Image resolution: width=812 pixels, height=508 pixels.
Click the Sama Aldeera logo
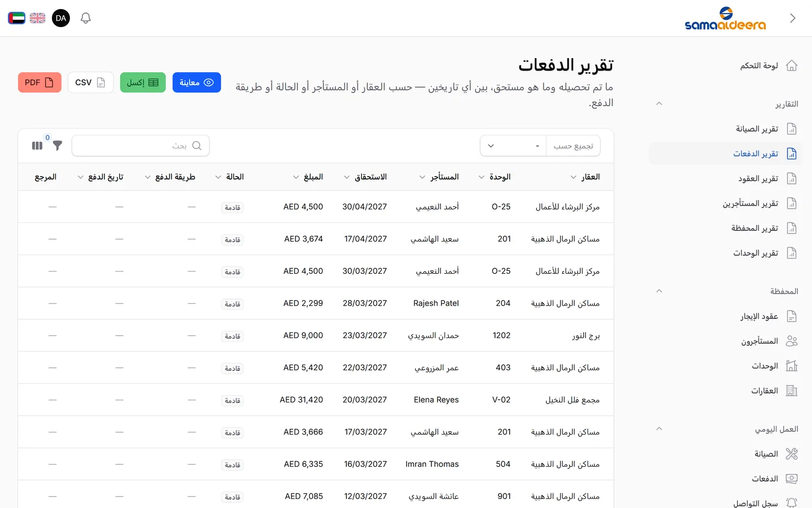pyautogui.click(x=725, y=18)
